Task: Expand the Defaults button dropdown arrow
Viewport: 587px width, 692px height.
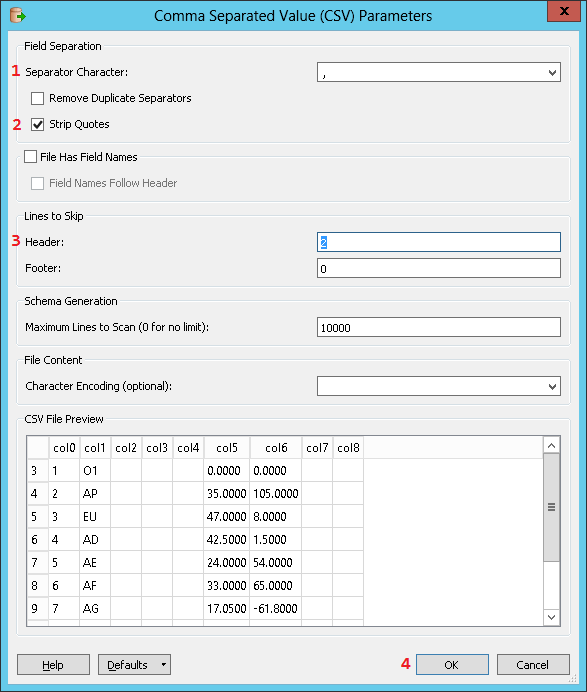Action: 163,665
